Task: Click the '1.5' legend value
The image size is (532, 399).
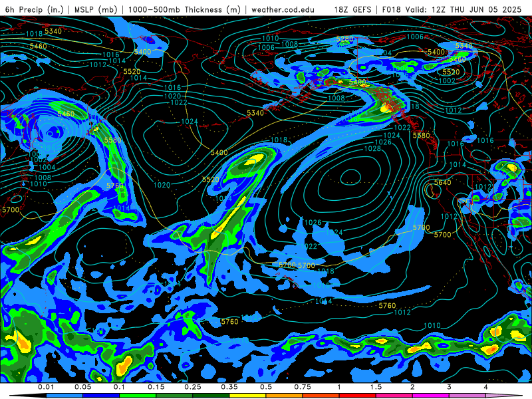Action: (376, 387)
